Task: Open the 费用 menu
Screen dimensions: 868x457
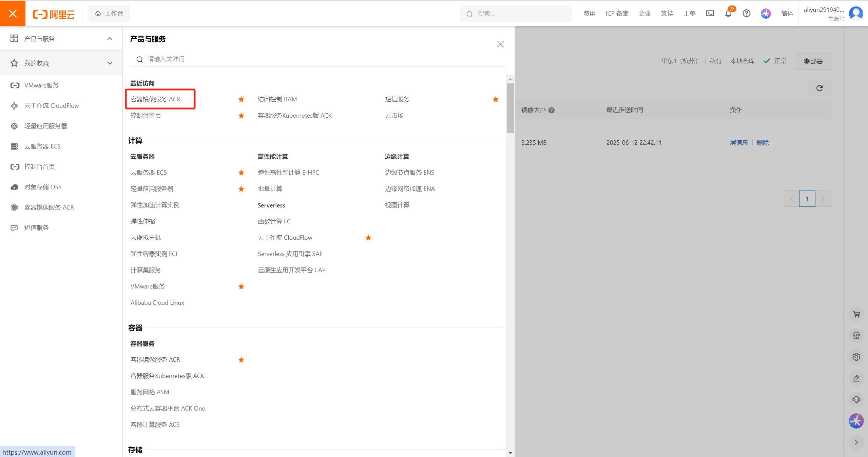Action: pyautogui.click(x=589, y=14)
